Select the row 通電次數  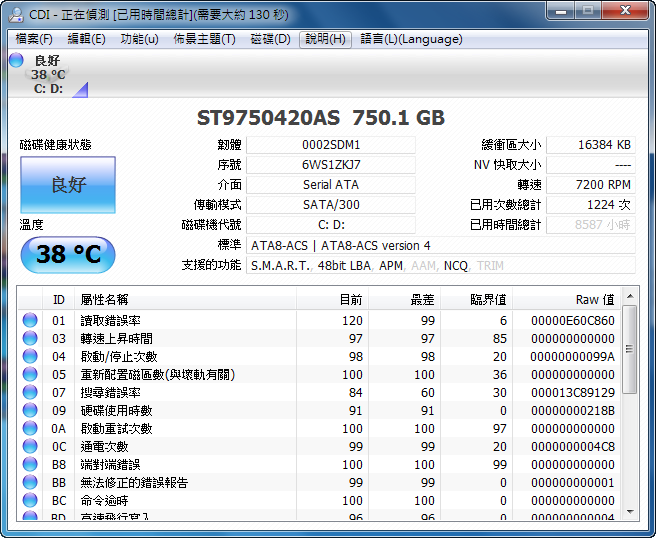[319, 446]
